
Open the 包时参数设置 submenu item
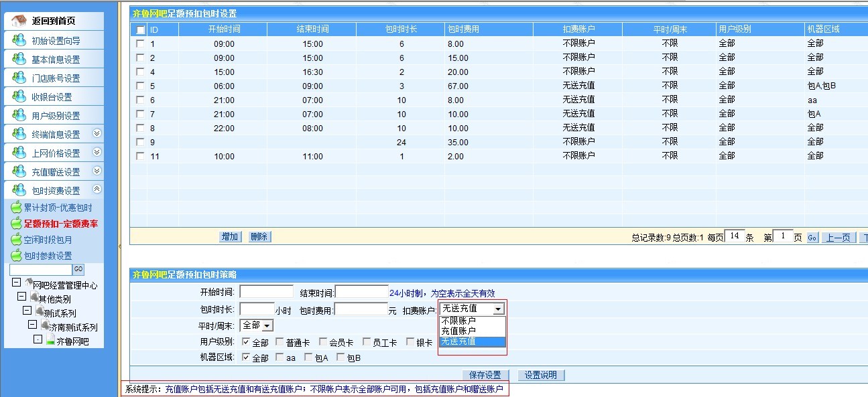(48, 256)
